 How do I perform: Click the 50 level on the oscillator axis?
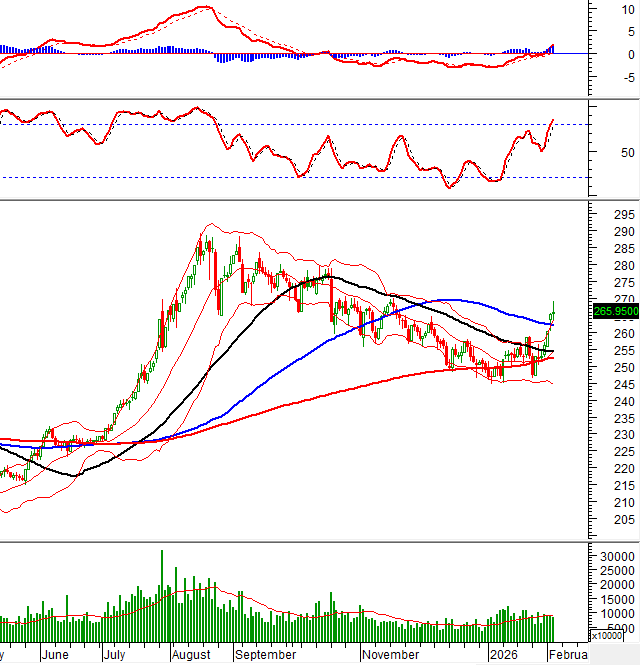click(x=627, y=153)
